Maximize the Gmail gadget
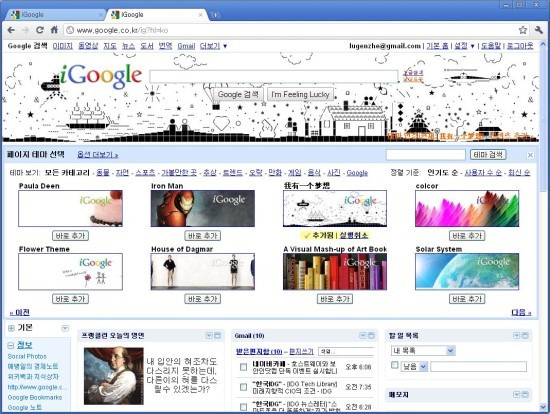This screenshot has height=414, width=550. click(x=371, y=336)
